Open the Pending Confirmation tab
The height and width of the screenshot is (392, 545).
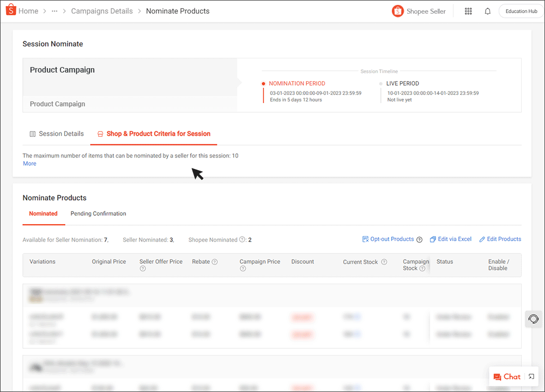(x=98, y=213)
